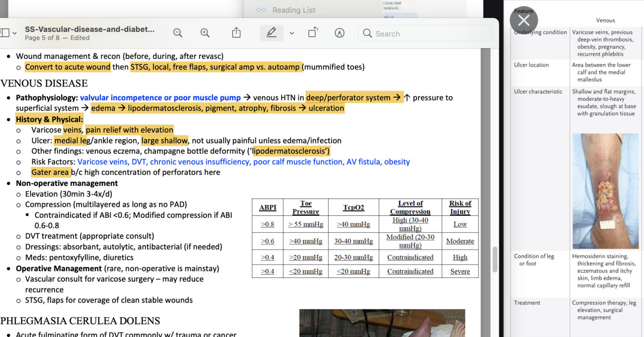
Task: Click the ABPI table header
Action: click(x=267, y=207)
